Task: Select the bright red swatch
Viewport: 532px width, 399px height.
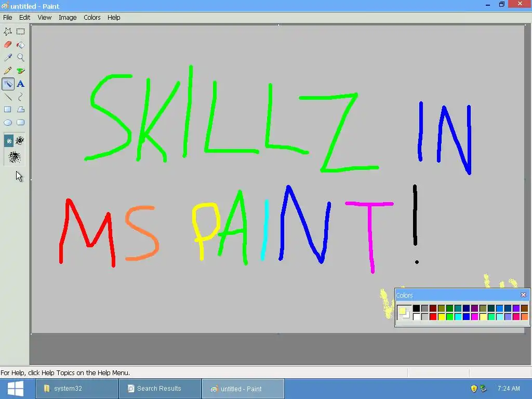Action: pyautogui.click(x=433, y=317)
